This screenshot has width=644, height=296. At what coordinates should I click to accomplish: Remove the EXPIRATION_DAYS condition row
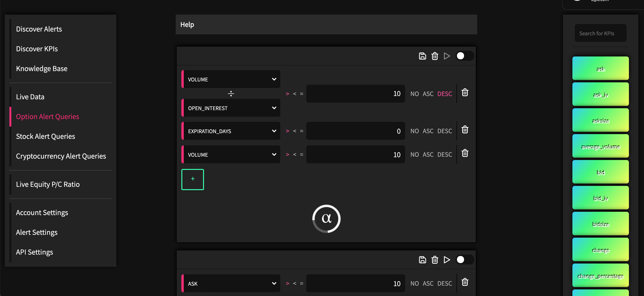[465, 130]
